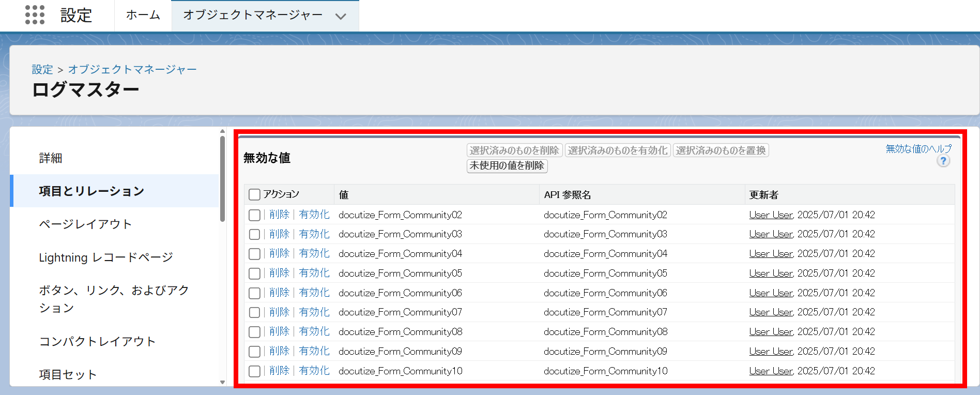
Task: Click 有効化 for docutize_Form_Community10
Action: pyautogui.click(x=314, y=371)
